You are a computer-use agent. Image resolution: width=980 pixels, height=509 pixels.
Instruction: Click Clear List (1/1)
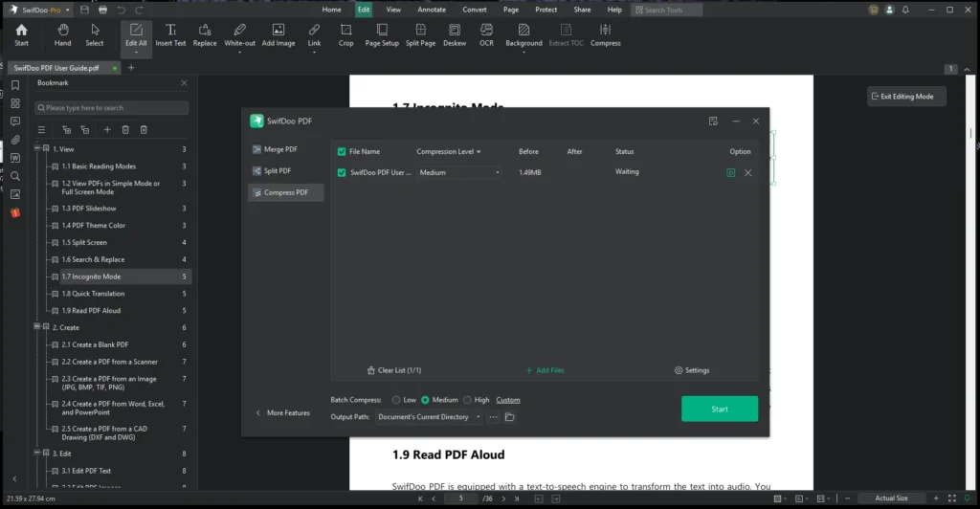point(393,370)
